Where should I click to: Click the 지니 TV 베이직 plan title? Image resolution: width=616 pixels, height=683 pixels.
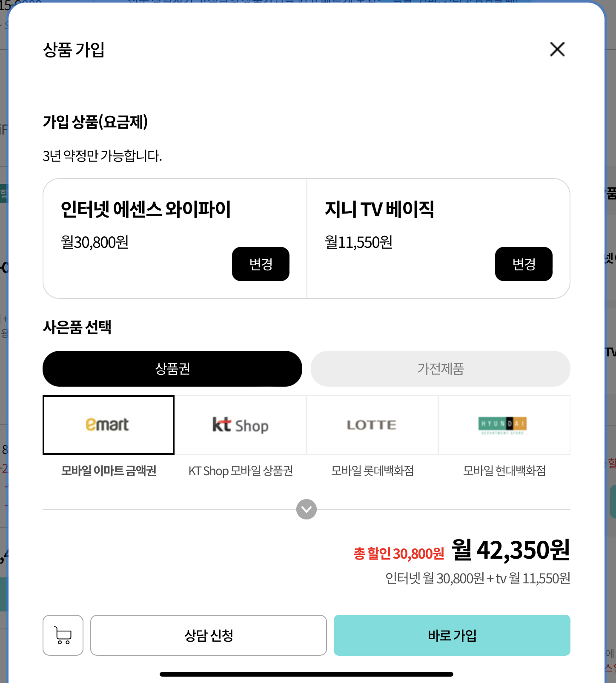tap(379, 209)
